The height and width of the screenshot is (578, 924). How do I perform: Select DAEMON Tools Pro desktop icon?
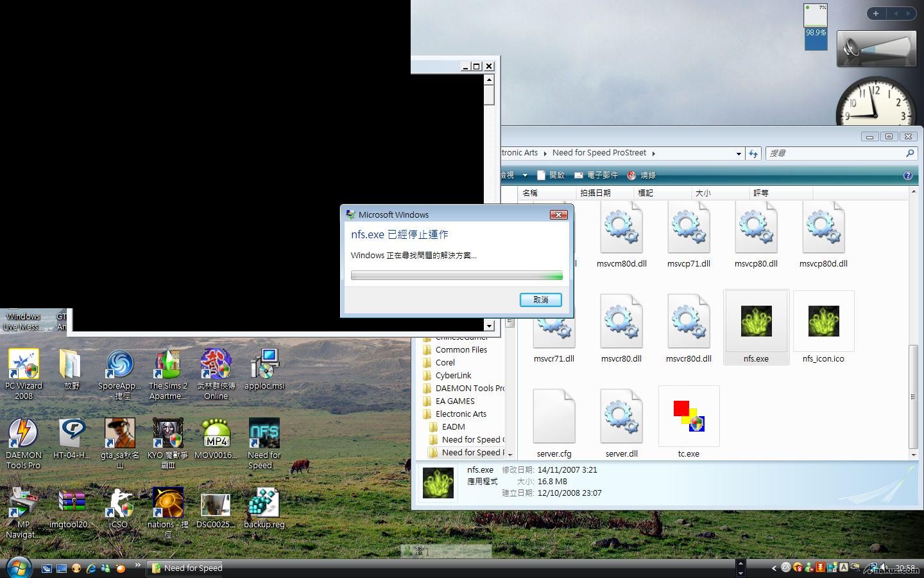tap(24, 443)
